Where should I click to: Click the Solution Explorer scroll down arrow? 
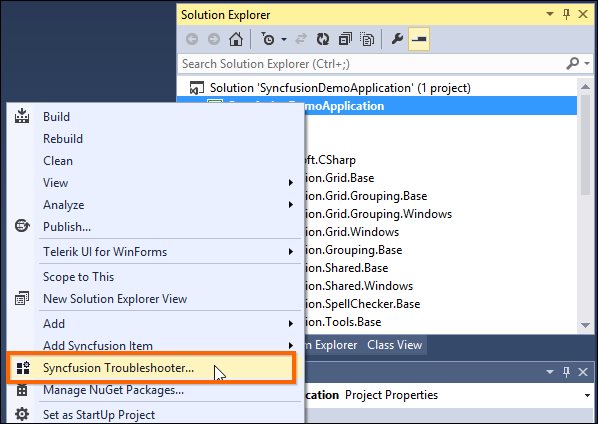click(x=585, y=325)
